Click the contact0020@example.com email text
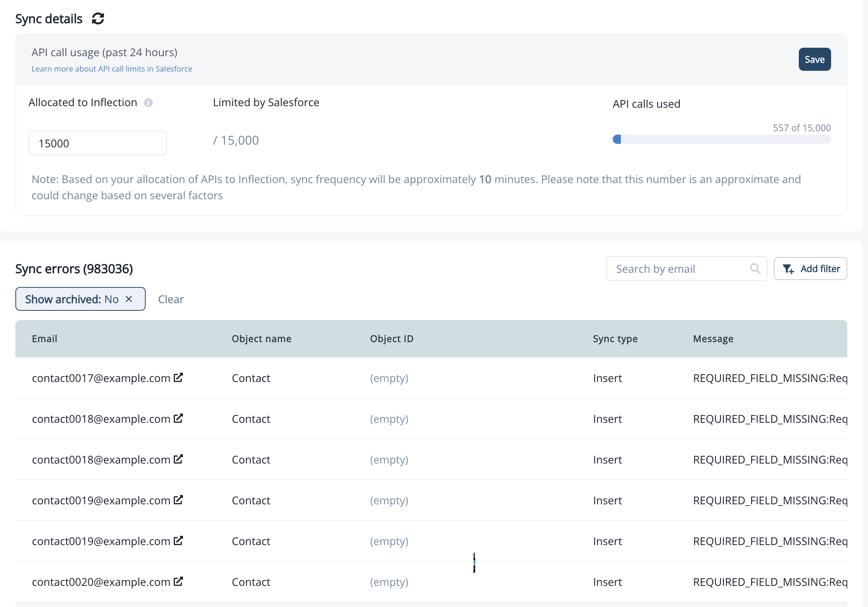Viewport: 868px width, 607px height. click(101, 582)
